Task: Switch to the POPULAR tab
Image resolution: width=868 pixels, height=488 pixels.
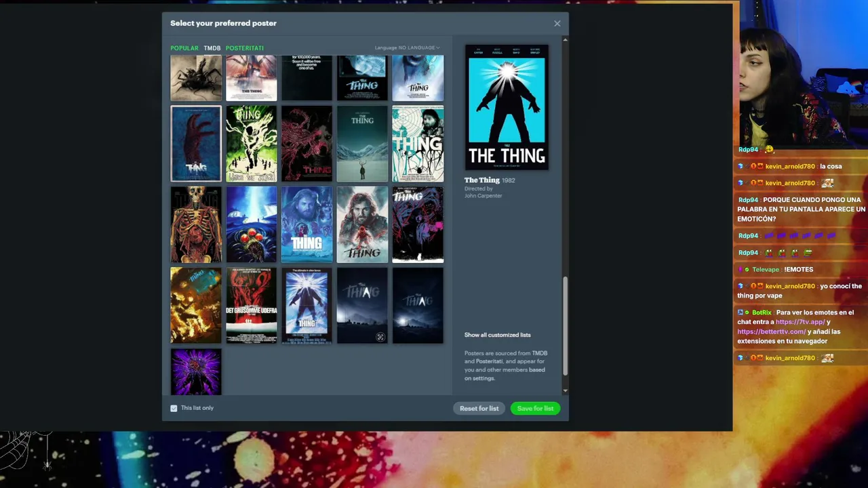Action: point(184,48)
